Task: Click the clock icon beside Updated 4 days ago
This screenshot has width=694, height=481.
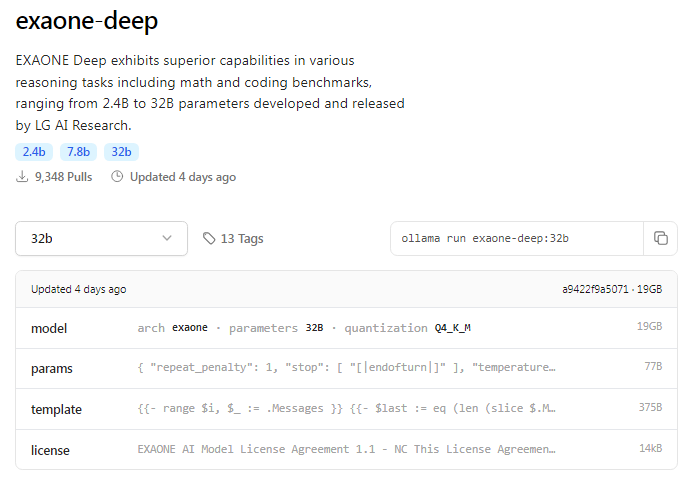Action: click(x=117, y=177)
